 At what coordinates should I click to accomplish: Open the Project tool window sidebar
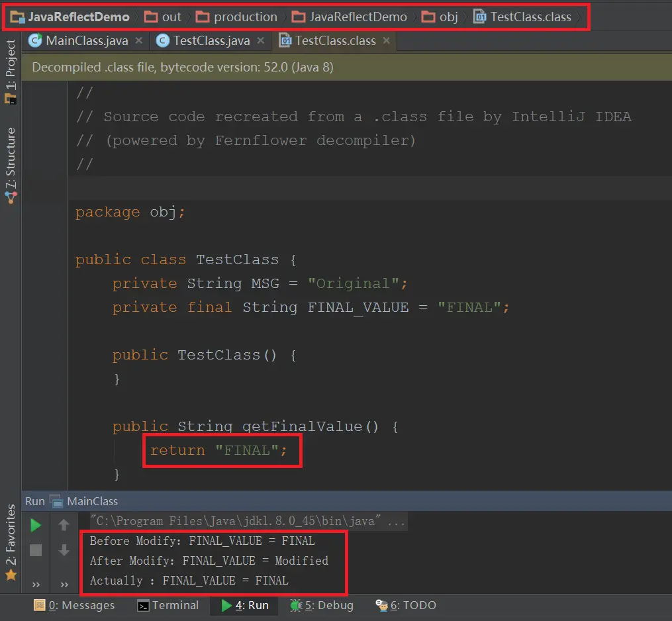pos(11,72)
